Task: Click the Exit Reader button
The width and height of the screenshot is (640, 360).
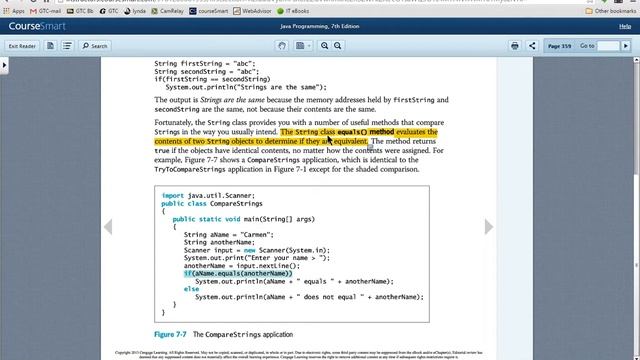Action: (22, 46)
